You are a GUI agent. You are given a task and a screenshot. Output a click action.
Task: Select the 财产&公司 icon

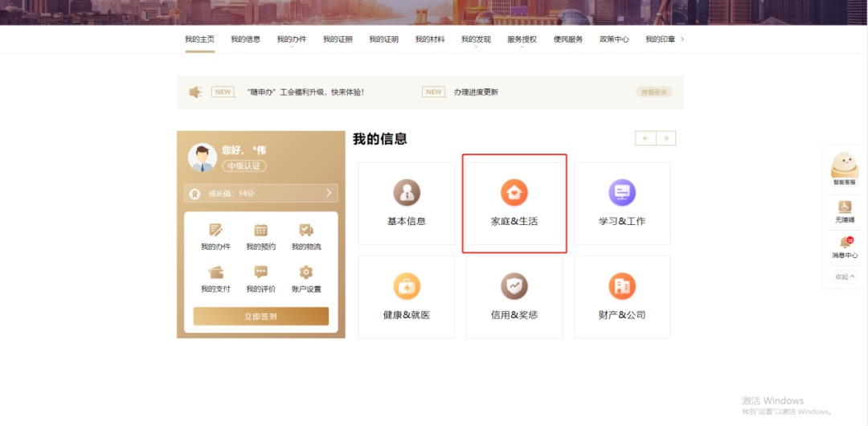point(622,286)
